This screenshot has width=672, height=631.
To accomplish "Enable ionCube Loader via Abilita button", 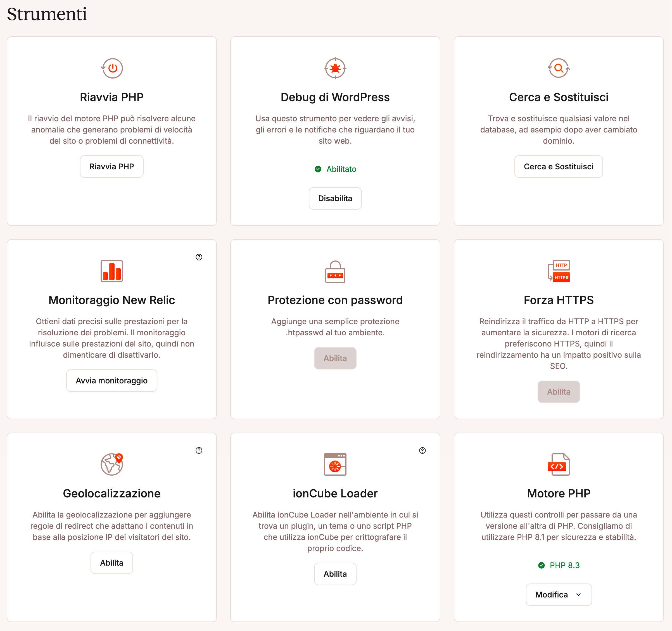I will click(x=335, y=574).
